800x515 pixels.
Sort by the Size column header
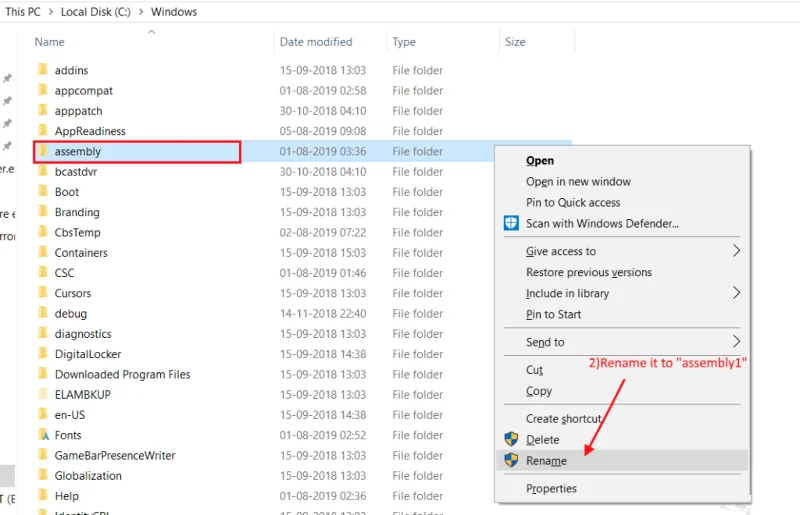coord(515,42)
